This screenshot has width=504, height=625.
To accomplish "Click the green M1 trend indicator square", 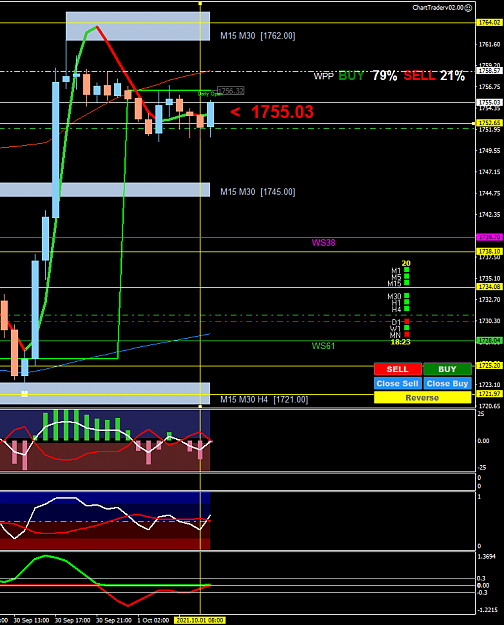I will [x=407, y=270].
